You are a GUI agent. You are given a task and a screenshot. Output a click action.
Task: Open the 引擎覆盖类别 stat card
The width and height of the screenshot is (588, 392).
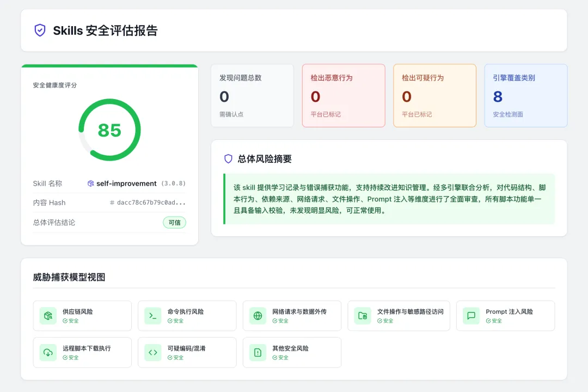tap(526, 96)
